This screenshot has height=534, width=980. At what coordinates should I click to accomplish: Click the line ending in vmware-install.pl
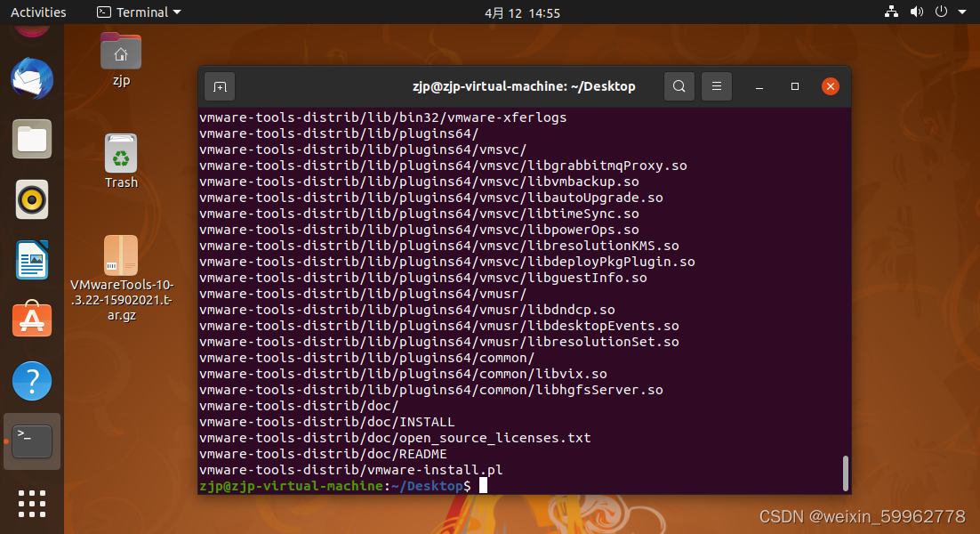(350, 470)
